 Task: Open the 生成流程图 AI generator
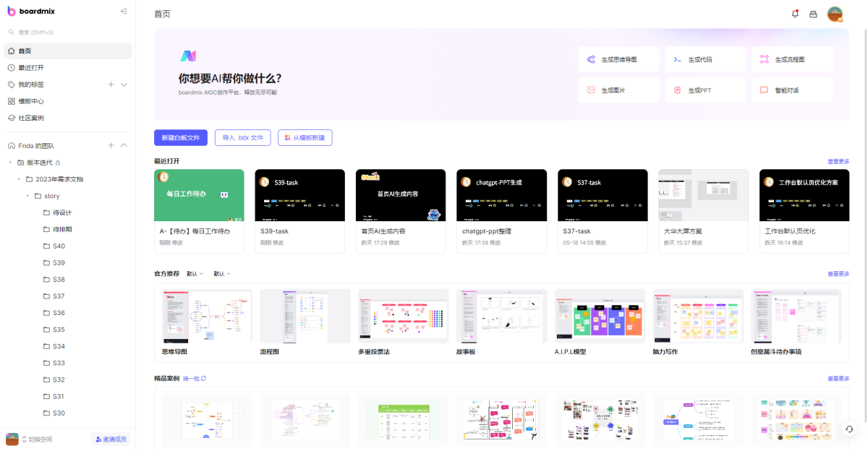point(792,59)
